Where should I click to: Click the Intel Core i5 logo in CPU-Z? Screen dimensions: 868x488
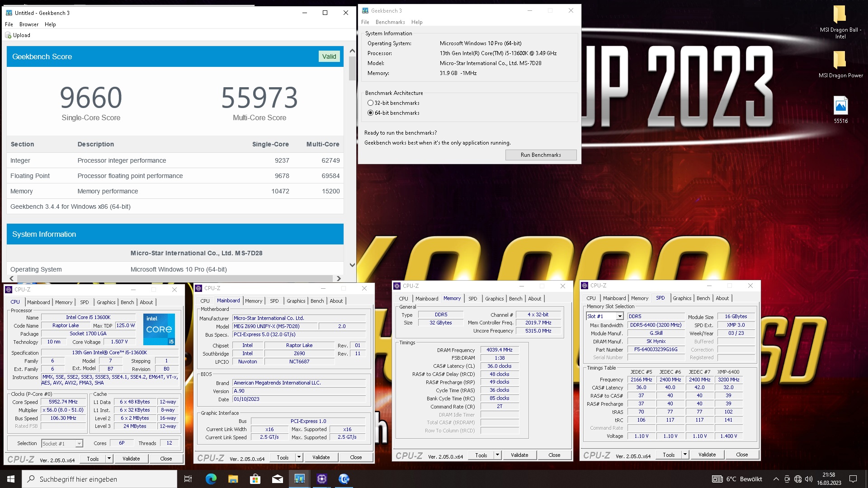click(159, 329)
